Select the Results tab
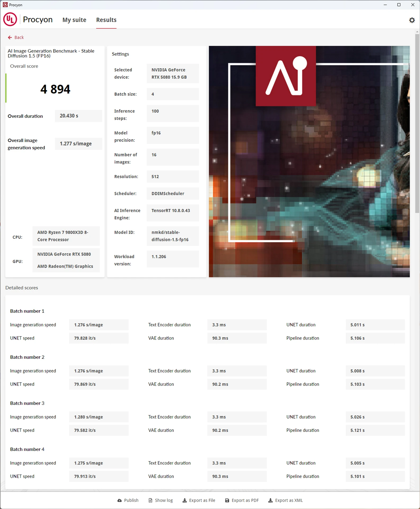 [x=106, y=20]
